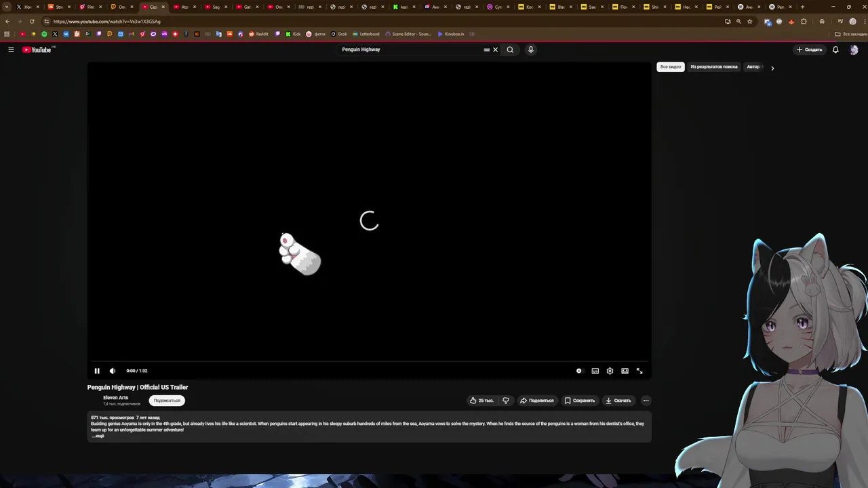The image size is (868, 488).
Task: Click the Создать create button
Action: tap(810, 49)
